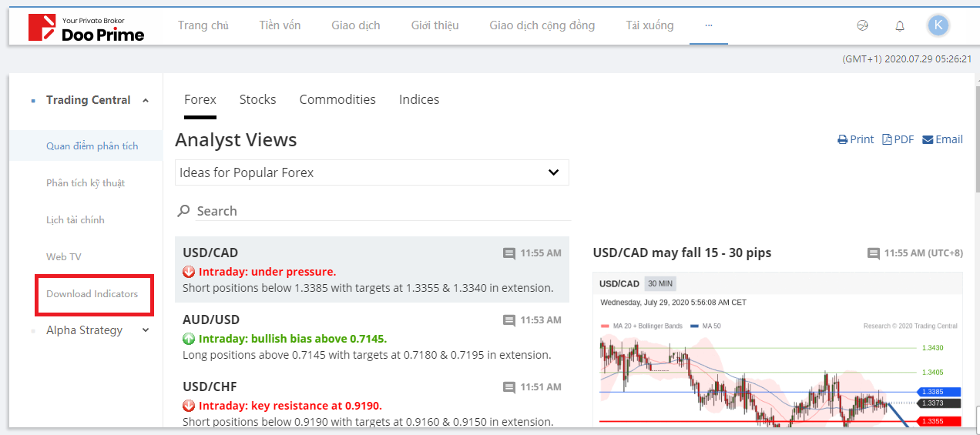
Task: Click the search magnifier icon
Action: [184, 211]
